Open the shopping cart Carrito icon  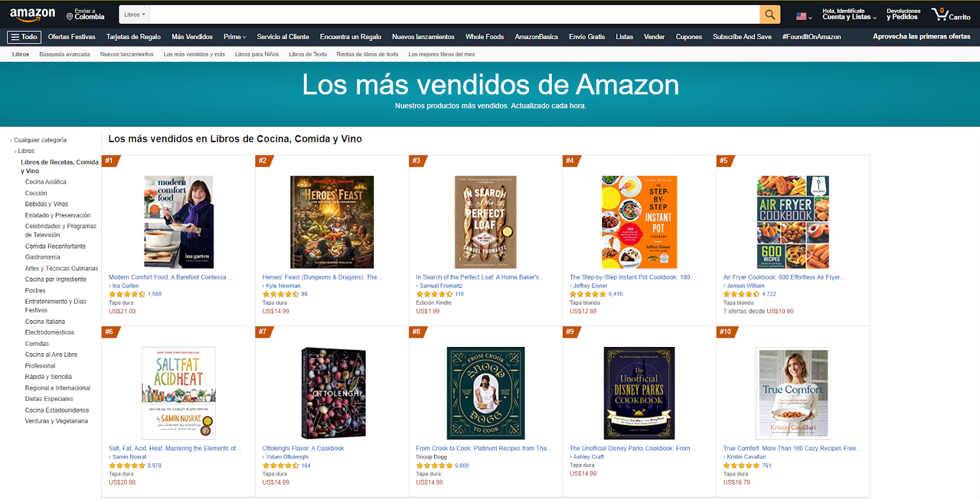(951, 14)
